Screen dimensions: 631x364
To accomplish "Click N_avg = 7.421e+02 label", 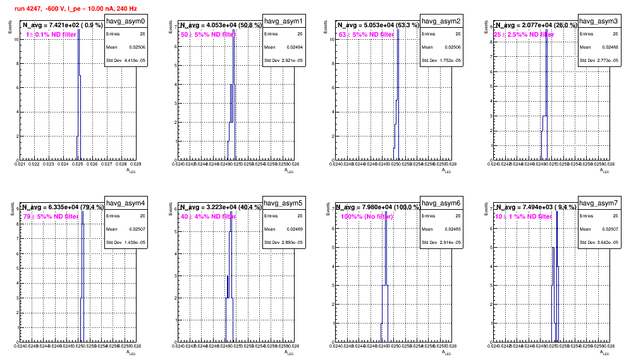I will (63, 25).
